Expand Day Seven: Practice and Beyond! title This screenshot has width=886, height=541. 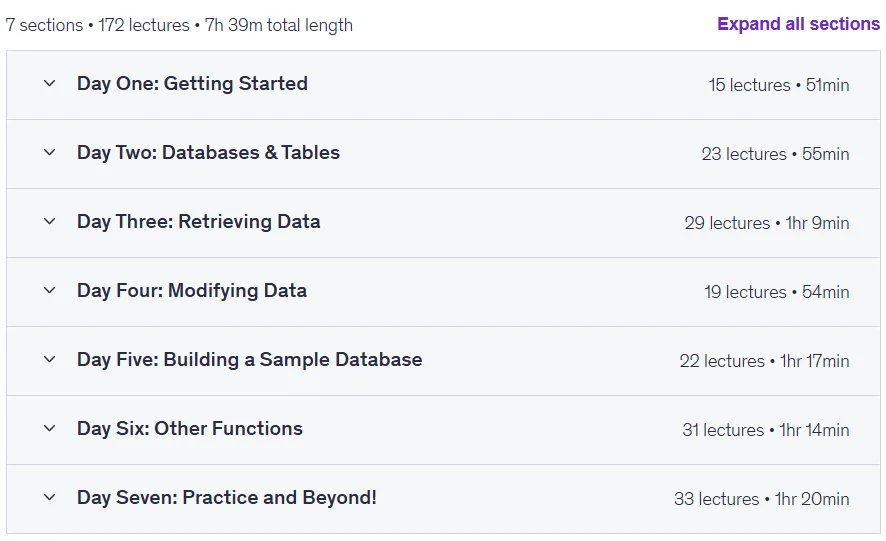click(x=227, y=497)
